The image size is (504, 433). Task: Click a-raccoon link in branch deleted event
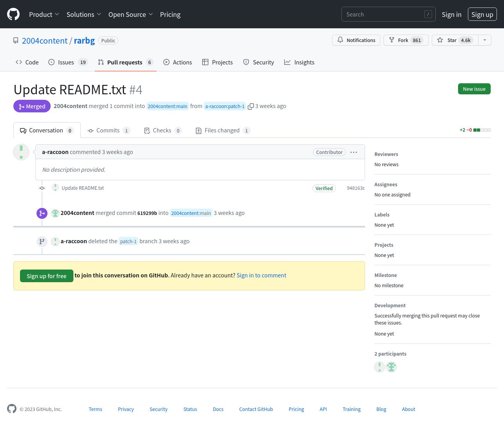(74, 241)
